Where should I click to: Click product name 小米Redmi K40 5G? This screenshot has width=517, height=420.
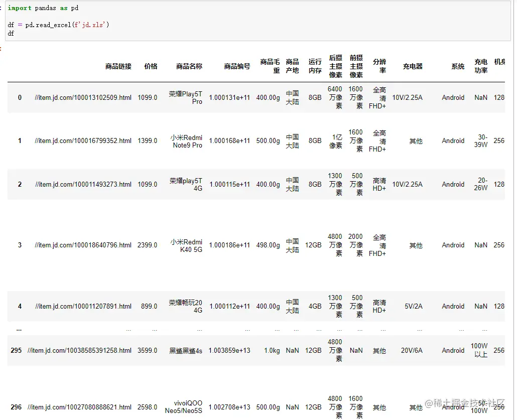tap(186, 245)
